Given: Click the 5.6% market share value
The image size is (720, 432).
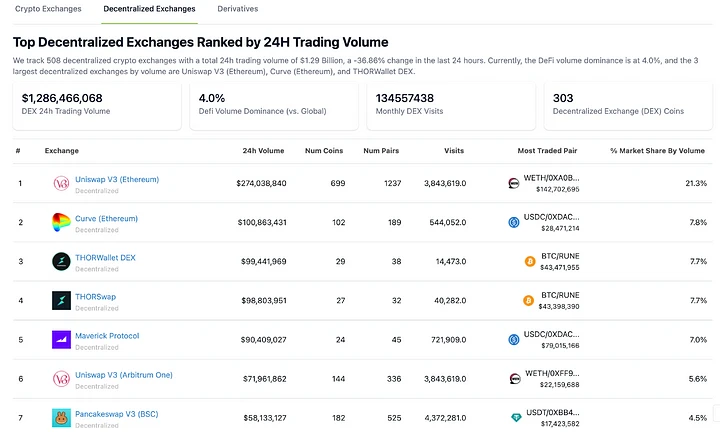Looking at the screenshot, I should coord(698,379).
